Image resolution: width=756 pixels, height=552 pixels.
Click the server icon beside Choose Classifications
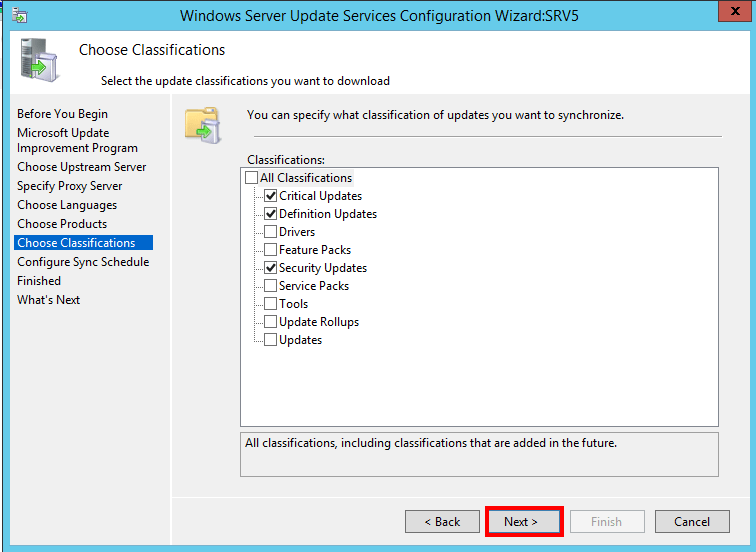tap(40, 60)
